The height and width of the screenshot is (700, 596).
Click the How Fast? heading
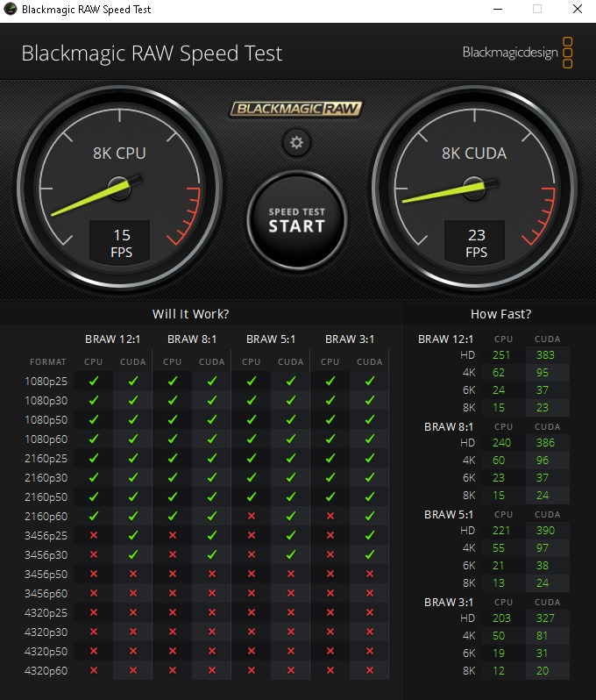(x=501, y=314)
